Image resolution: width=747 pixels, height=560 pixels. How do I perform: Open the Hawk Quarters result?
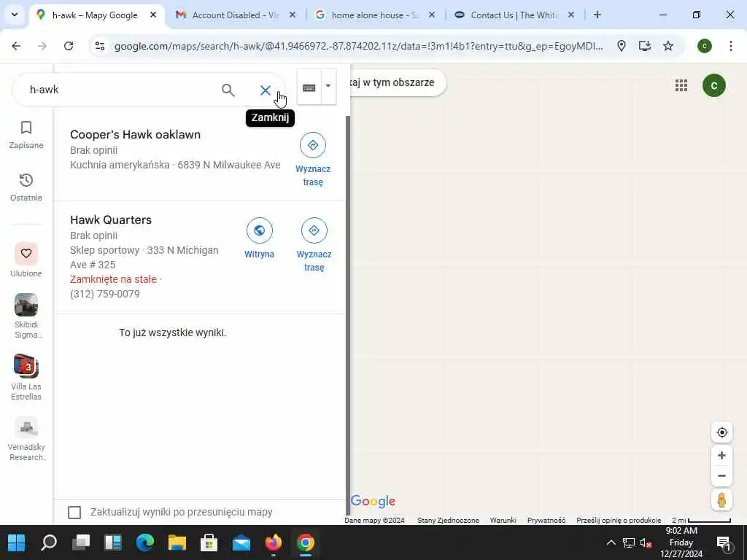(x=111, y=220)
